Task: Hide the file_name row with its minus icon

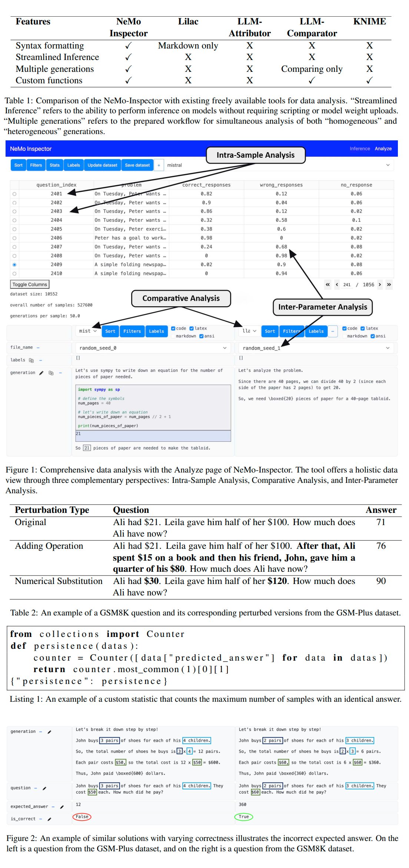Action: [x=38, y=347]
